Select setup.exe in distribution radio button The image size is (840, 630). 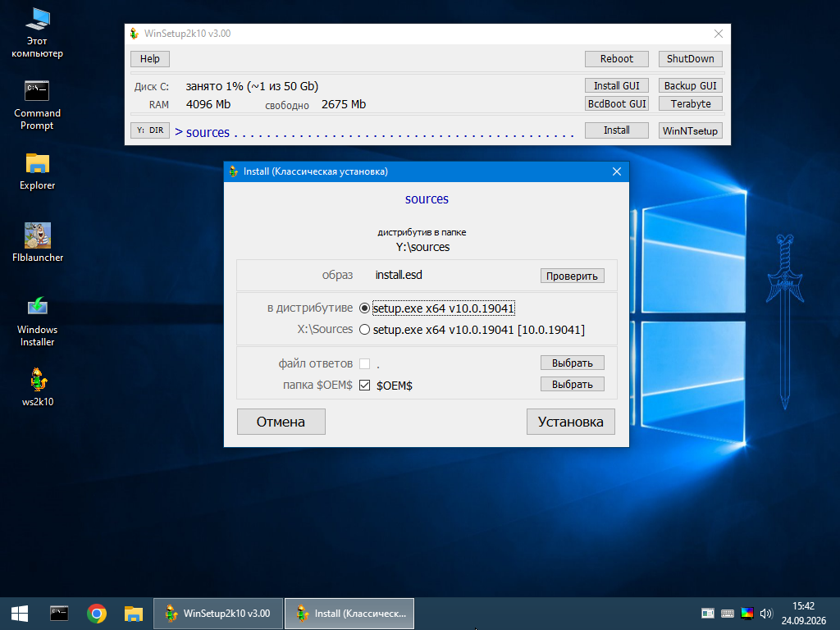click(364, 308)
